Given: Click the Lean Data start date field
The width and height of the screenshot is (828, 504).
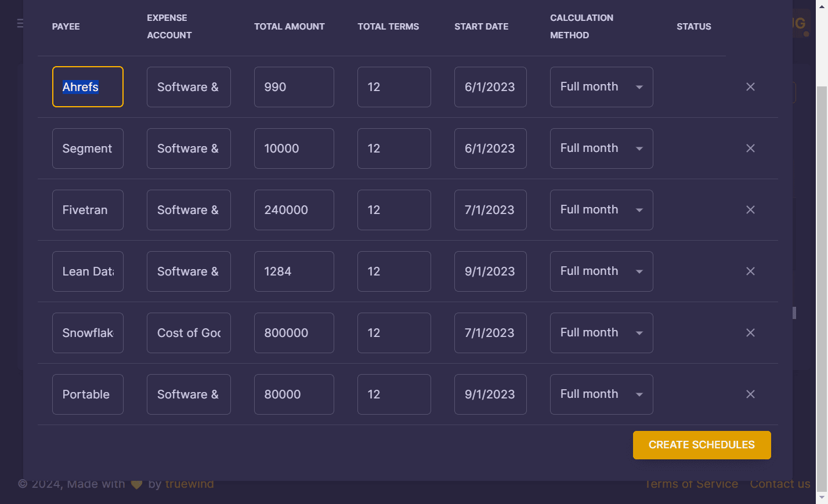Looking at the screenshot, I should coord(490,271).
